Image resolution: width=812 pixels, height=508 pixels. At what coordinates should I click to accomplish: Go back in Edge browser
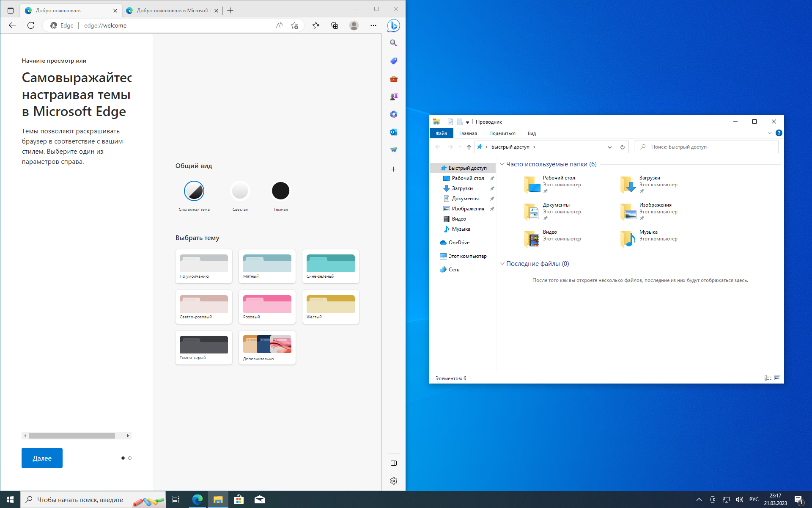[12, 25]
